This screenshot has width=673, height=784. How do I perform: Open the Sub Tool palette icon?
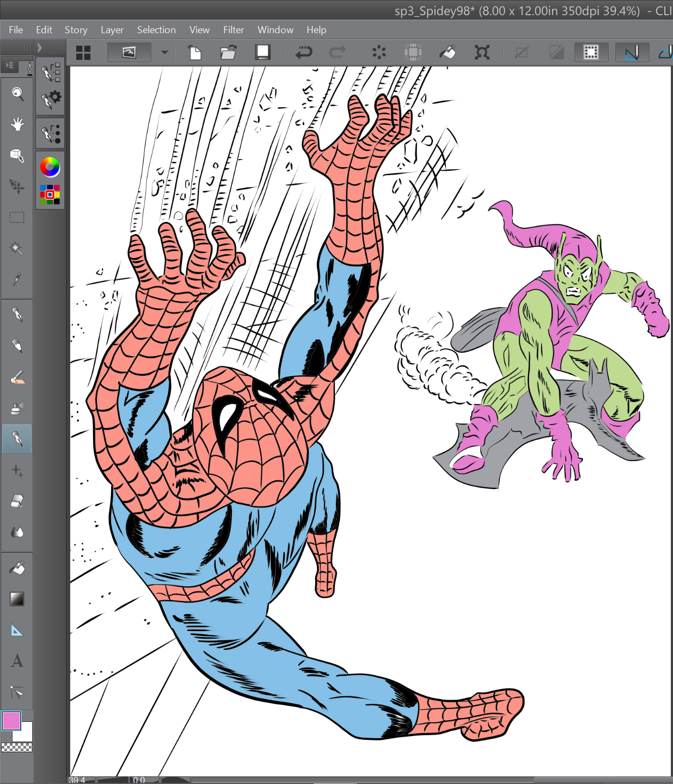tap(51, 72)
